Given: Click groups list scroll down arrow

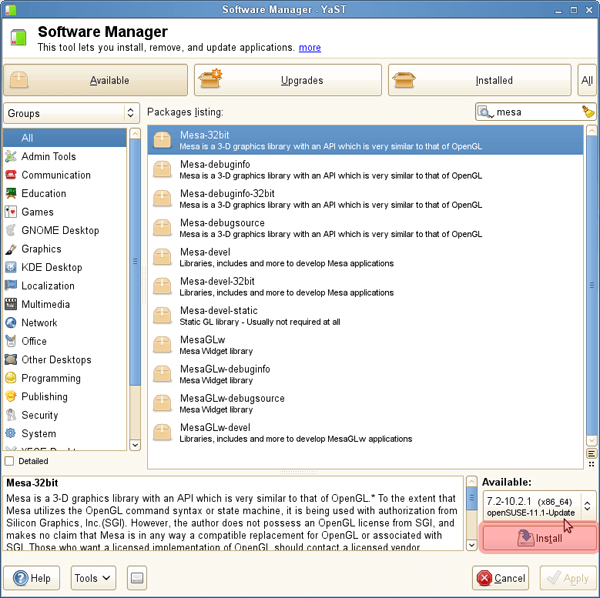Looking at the screenshot, I should pyautogui.click(x=135, y=445).
